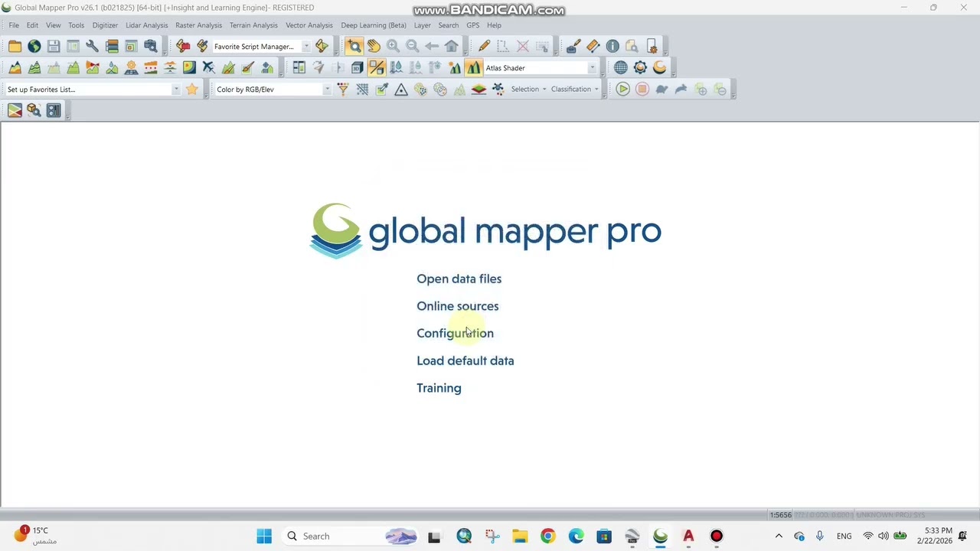Show hidden system tray icons chevron
The height and width of the screenshot is (551, 980).
(x=779, y=536)
